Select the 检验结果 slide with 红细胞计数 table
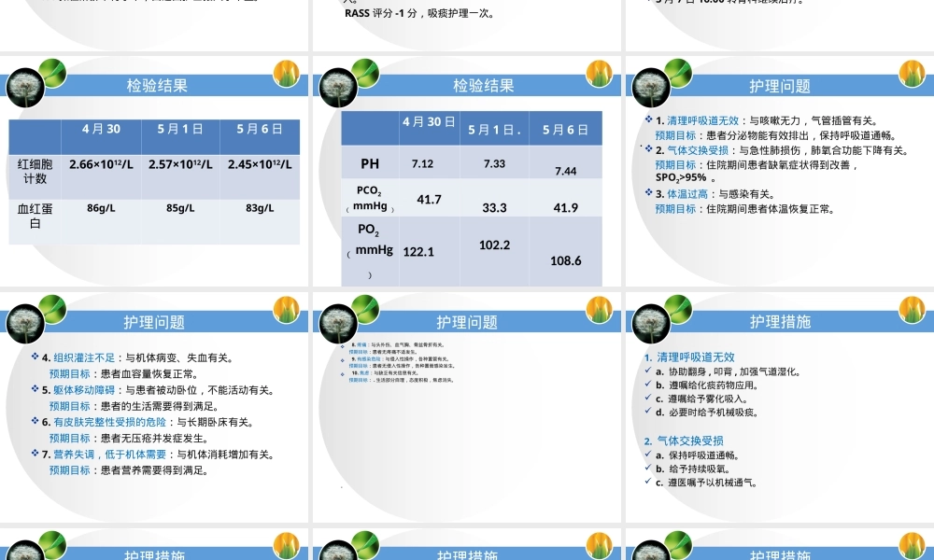Image resolution: width=934 pixels, height=560 pixels. pyautogui.click(x=154, y=171)
